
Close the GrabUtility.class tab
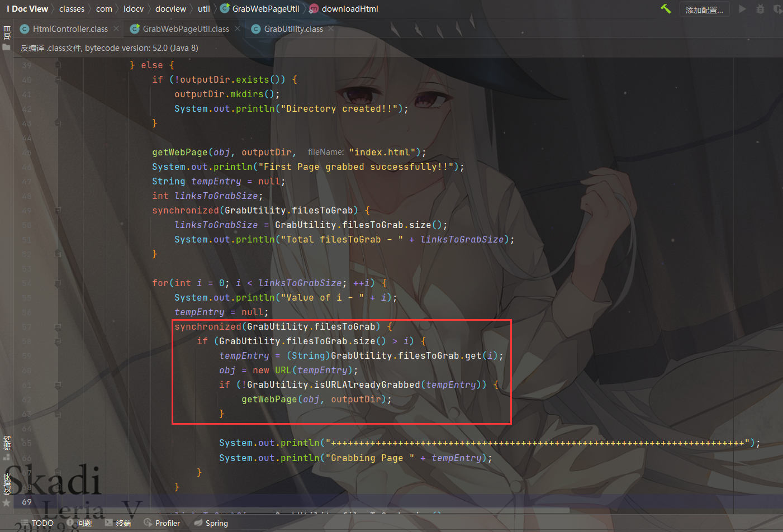tap(331, 28)
